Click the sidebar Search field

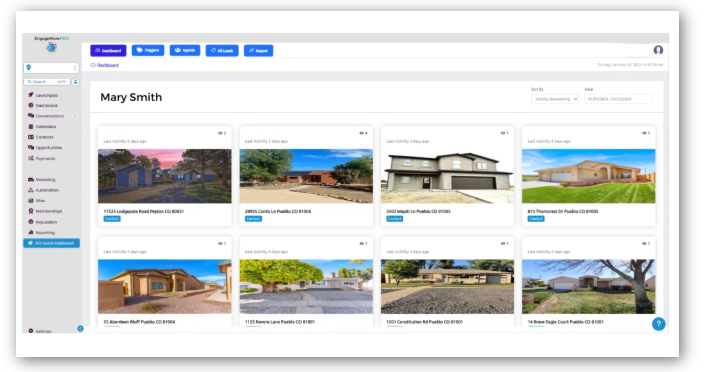pos(47,82)
